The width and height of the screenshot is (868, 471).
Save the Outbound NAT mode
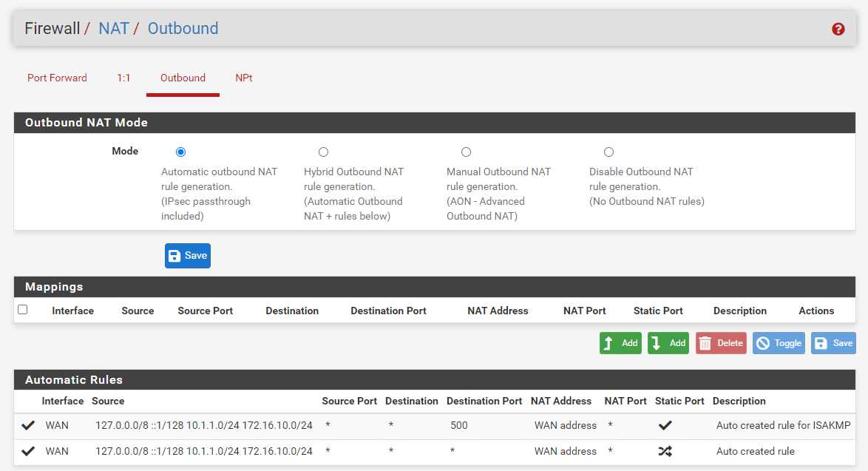pos(188,256)
